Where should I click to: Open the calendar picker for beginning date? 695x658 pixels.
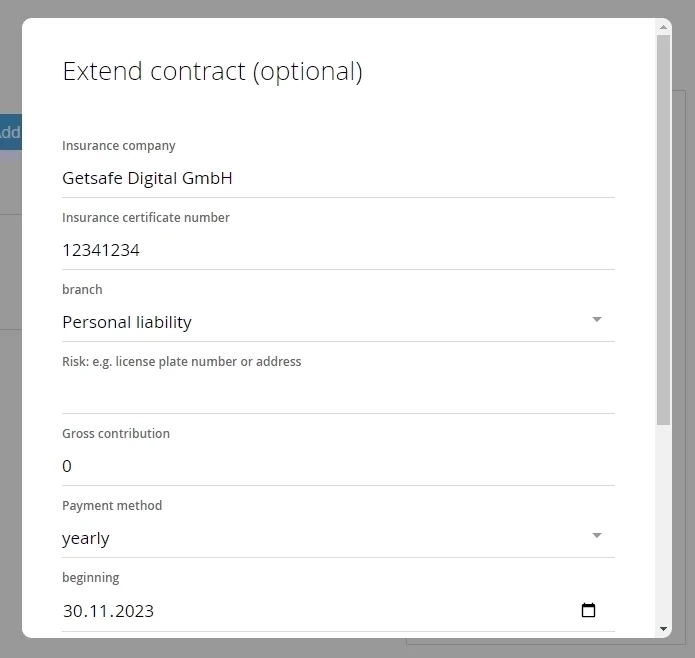(588, 610)
